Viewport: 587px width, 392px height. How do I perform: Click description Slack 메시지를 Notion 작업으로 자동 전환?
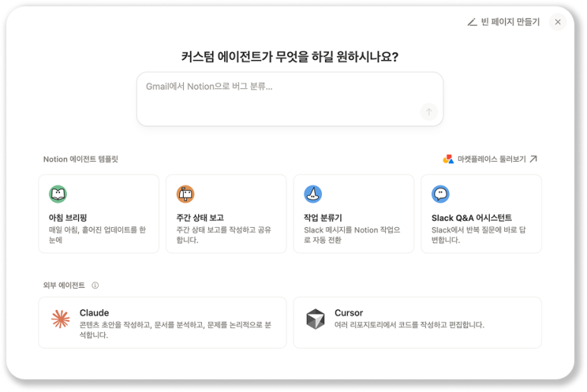[352, 235]
